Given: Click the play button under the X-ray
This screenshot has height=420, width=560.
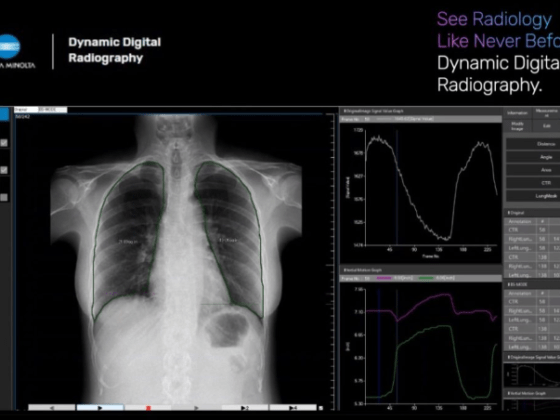Looking at the screenshot, I should point(100,408).
